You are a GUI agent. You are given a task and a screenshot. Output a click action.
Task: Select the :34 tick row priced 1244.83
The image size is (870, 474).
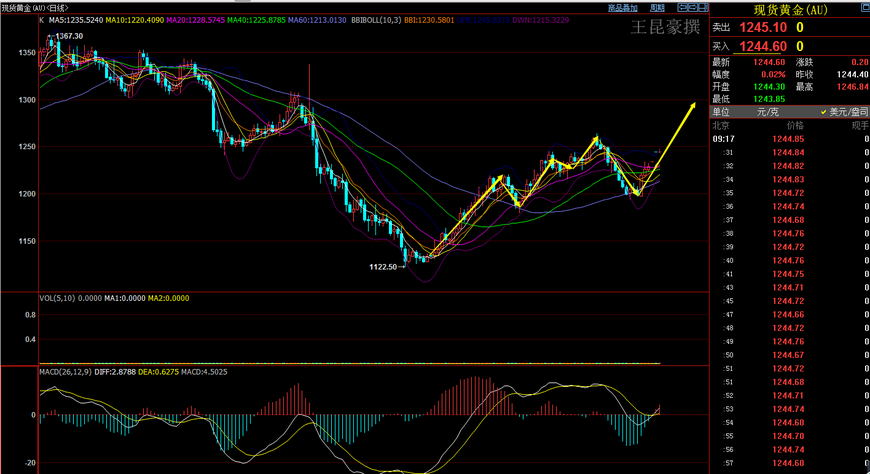click(x=790, y=179)
